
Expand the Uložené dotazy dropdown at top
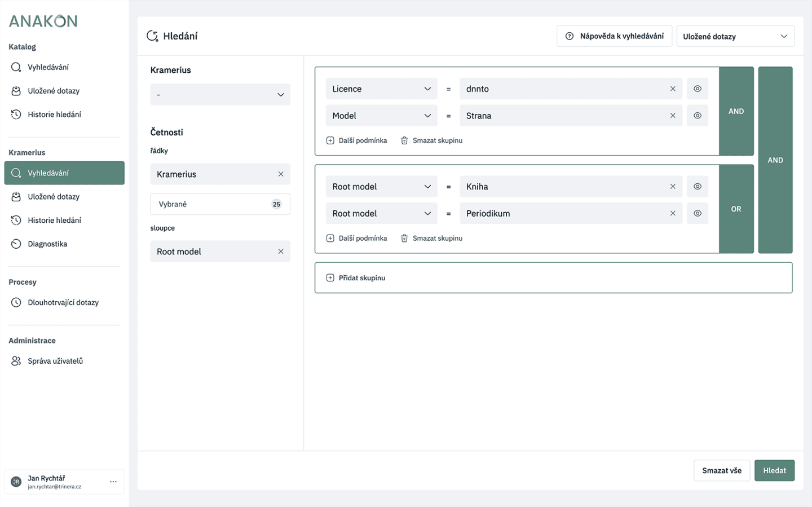[735, 37]
